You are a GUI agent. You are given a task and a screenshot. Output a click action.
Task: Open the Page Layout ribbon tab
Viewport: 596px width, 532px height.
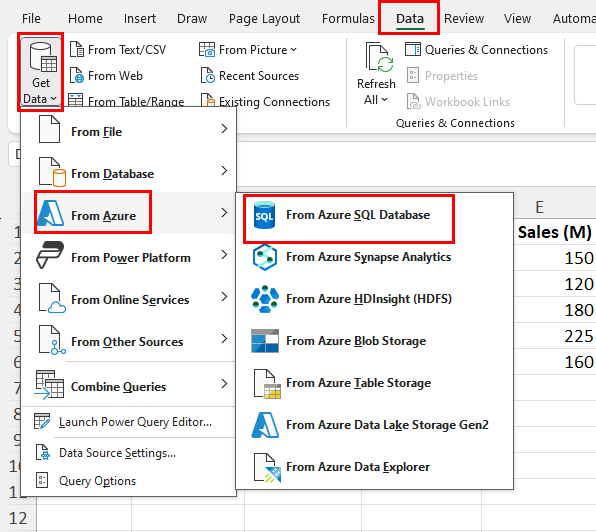[x=264, y=18]
